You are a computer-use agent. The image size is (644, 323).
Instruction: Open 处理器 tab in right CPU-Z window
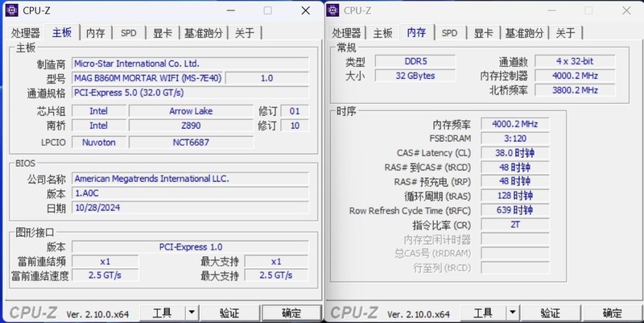pos(346,33)
